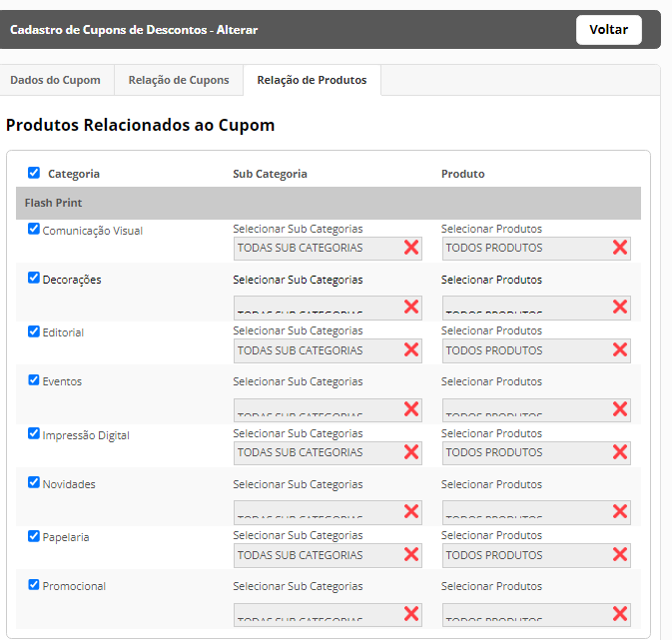Open Editorial TODOS PRODUTOS field
Image resolution: width=672 pixels, height=640 pixels.
(536, 350)
